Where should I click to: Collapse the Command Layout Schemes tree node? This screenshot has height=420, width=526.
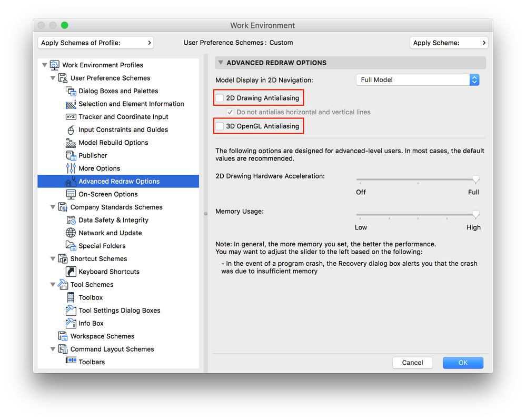point(53,349)
